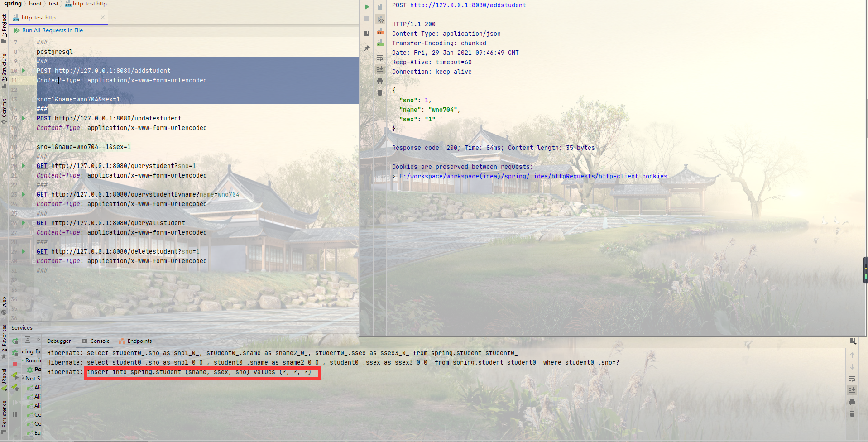This screenshot has height=442, width=868.
Task: Run the addstudent POST request from gutter
Action: (x=24, y=71)
